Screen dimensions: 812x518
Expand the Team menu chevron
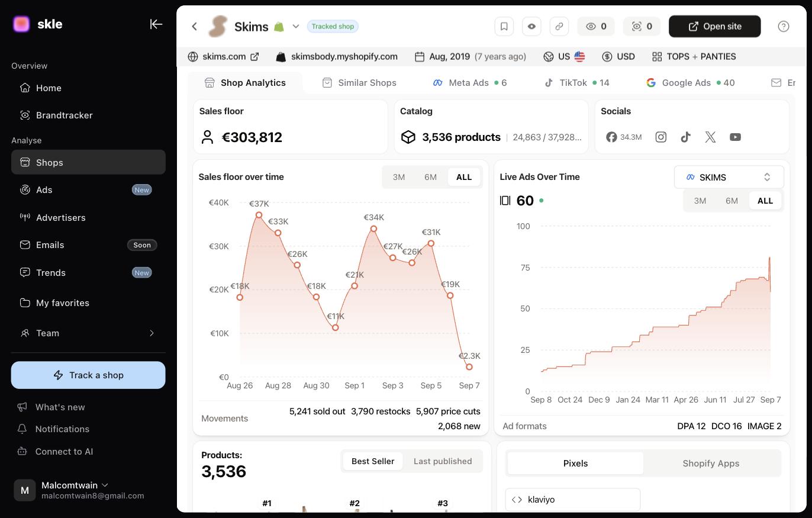point(152,333)
